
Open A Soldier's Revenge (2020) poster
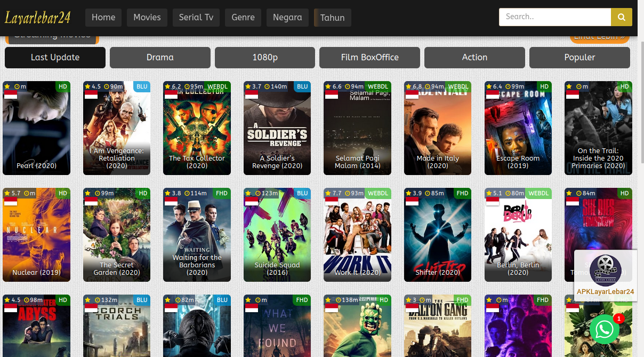277,128
